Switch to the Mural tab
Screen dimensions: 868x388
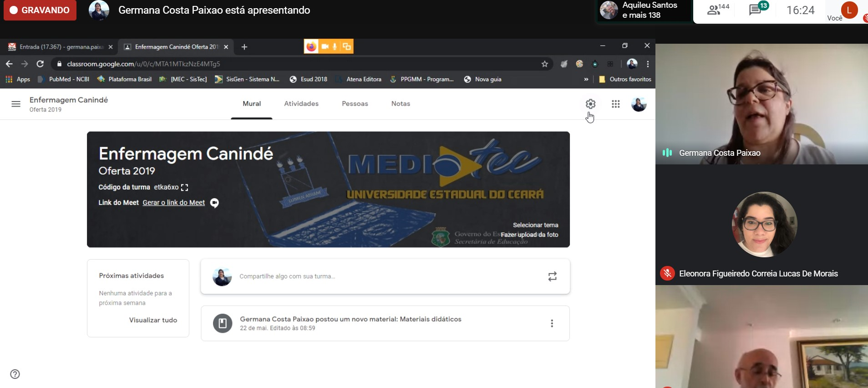tap(252, 104)
